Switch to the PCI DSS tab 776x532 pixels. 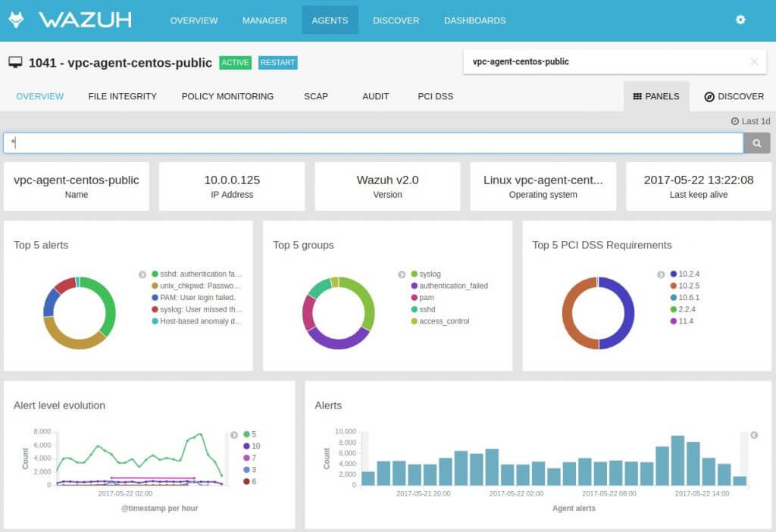(x=436, y=96)
